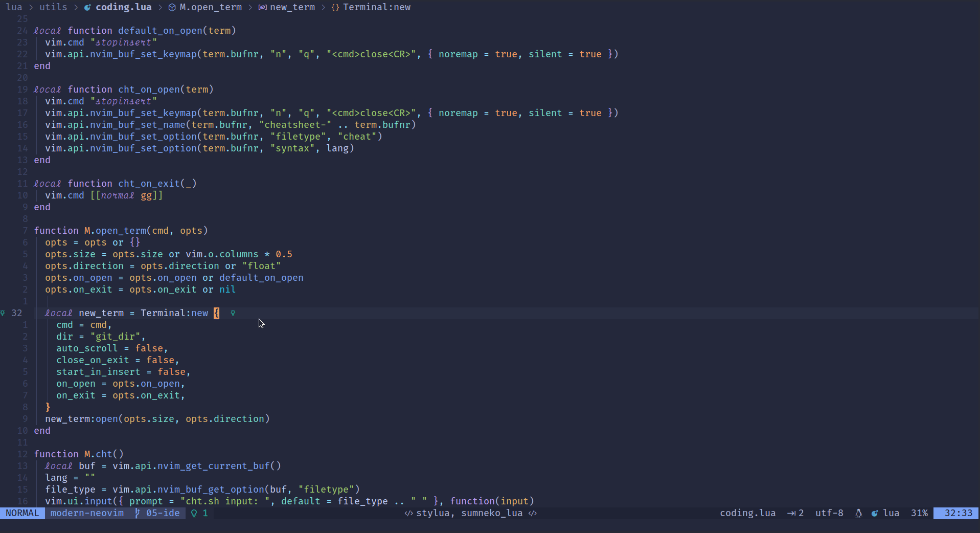
Task: Click the "git_dir" string value
Action: point(115,337)
